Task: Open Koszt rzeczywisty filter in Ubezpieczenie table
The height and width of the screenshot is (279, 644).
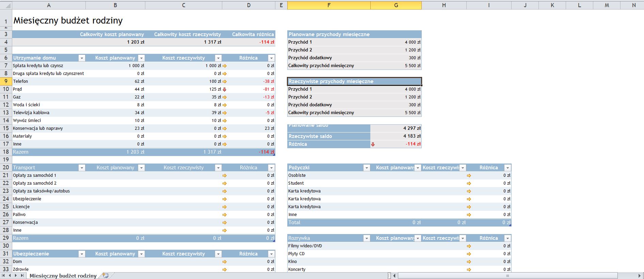Action: [218, 254]
